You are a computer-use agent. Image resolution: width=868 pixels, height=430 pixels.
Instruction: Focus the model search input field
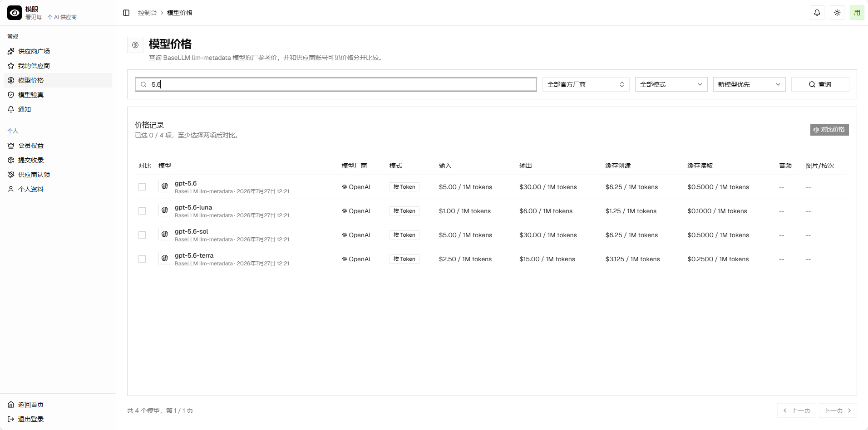[x=336, y=84]
